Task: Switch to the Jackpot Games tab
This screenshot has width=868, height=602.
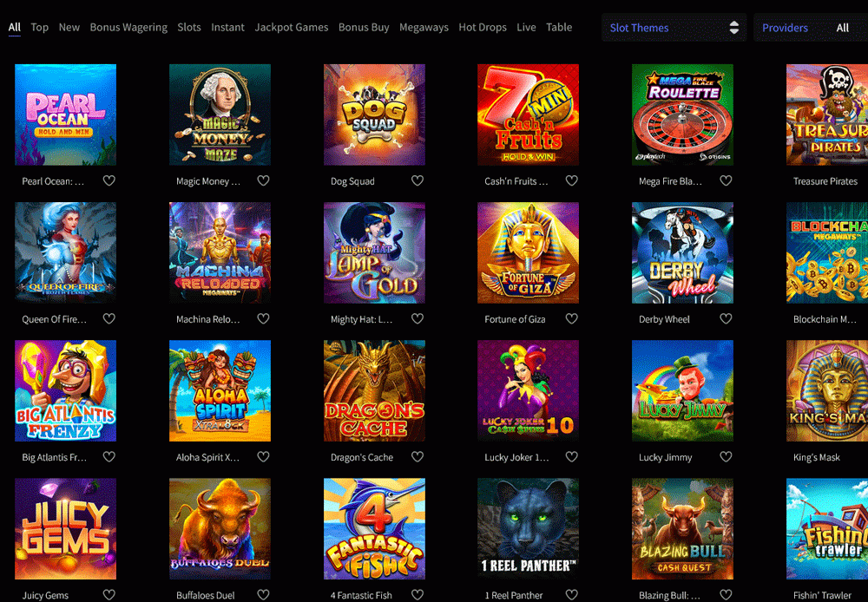Action: [x=291, y=27]
